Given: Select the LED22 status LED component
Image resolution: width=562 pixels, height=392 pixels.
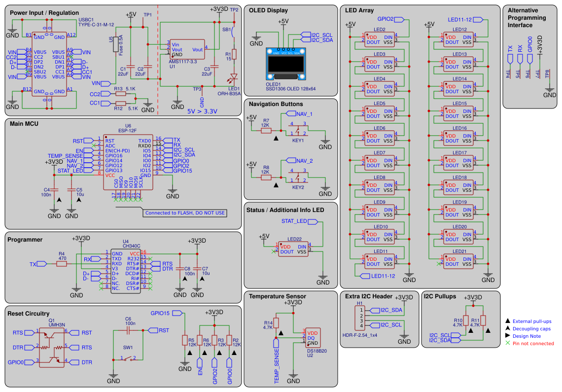Looking at the screenshot, I should coord(293,249).
